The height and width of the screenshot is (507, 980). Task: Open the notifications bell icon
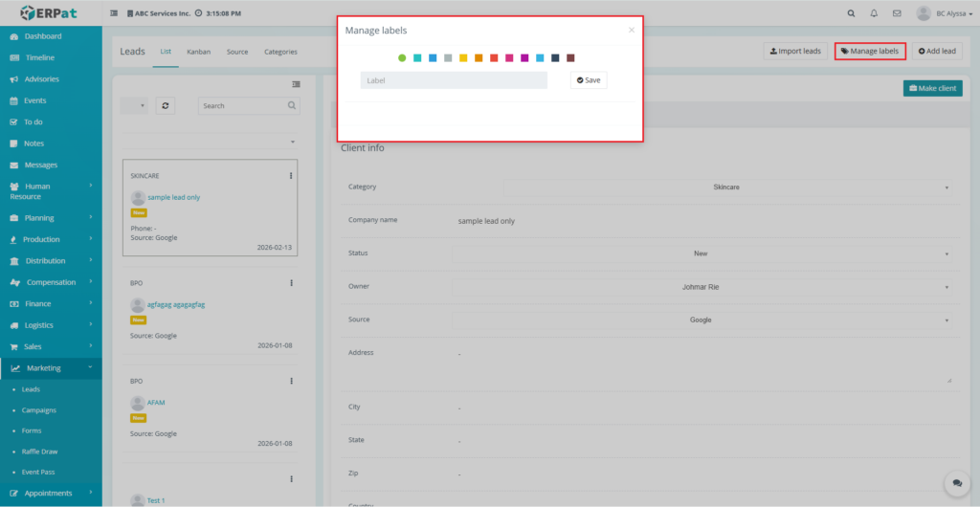point(874,13)
